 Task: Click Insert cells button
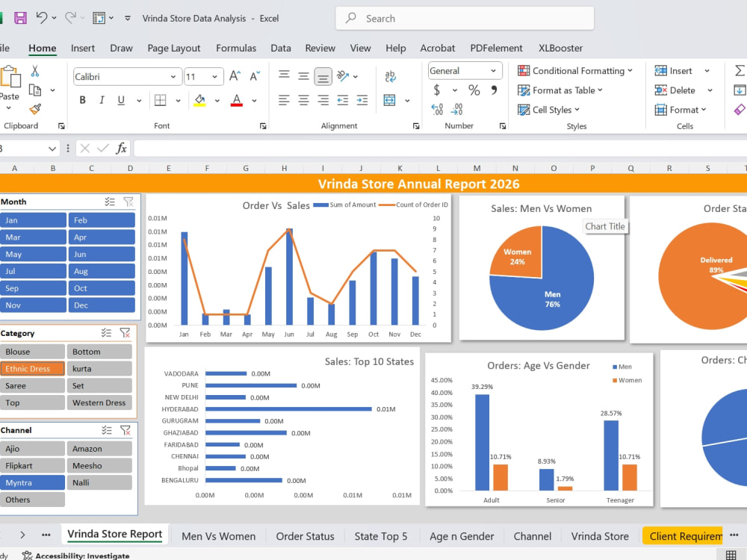click(x=674, y=70)
